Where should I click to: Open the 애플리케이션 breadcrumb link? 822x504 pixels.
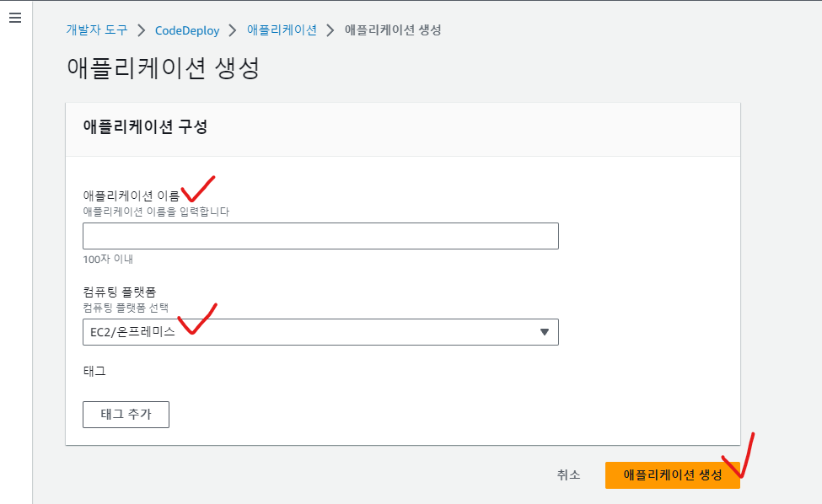282,29
